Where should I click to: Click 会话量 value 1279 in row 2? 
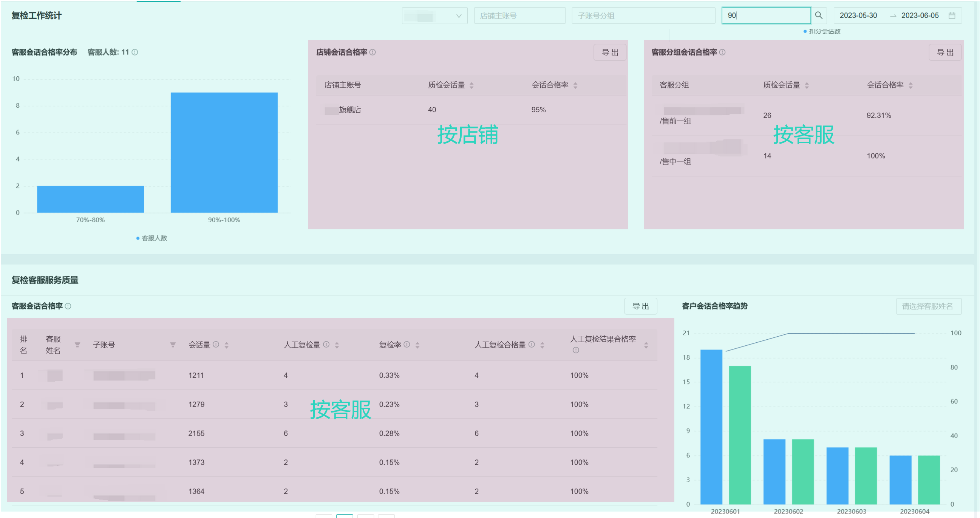tap(196, 405)
